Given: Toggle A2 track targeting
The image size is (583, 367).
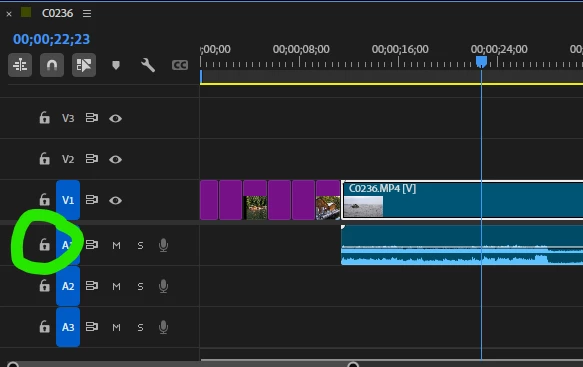Looking at the screenshot, I should (68, 286).
